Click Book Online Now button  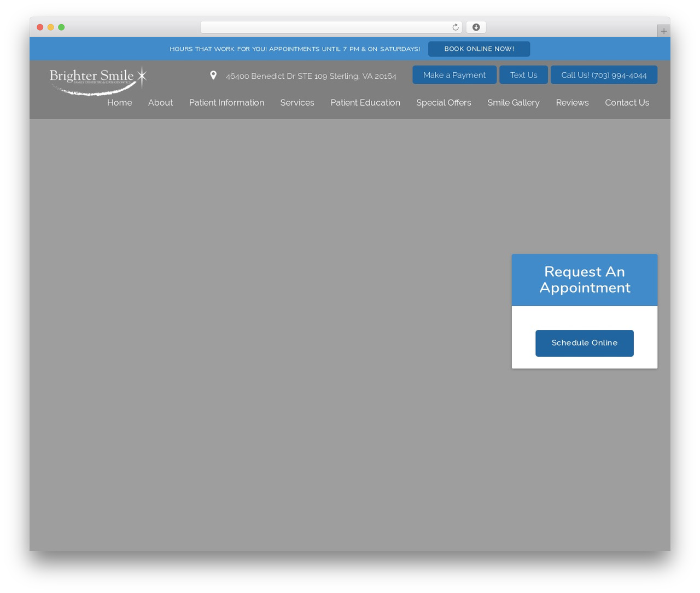479,49
